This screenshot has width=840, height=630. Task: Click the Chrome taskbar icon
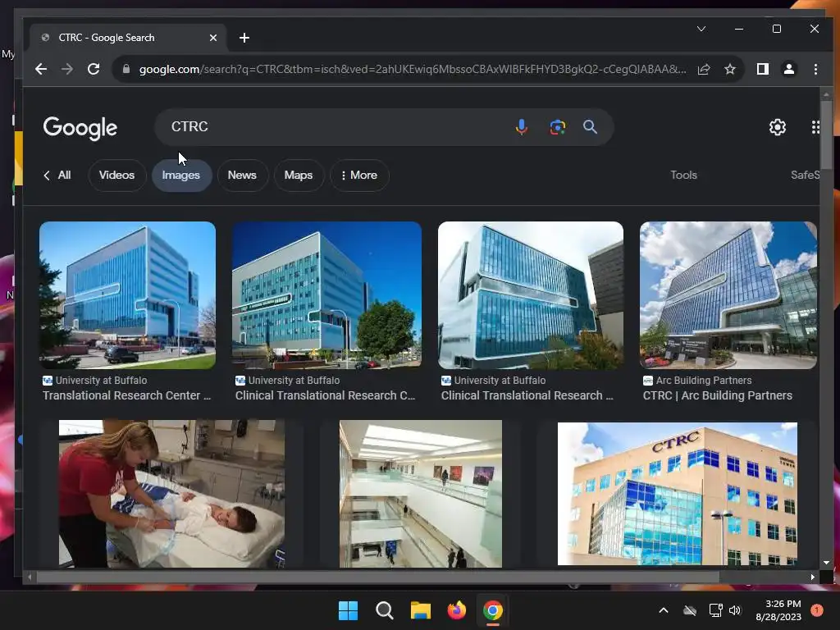coord(493,610)
